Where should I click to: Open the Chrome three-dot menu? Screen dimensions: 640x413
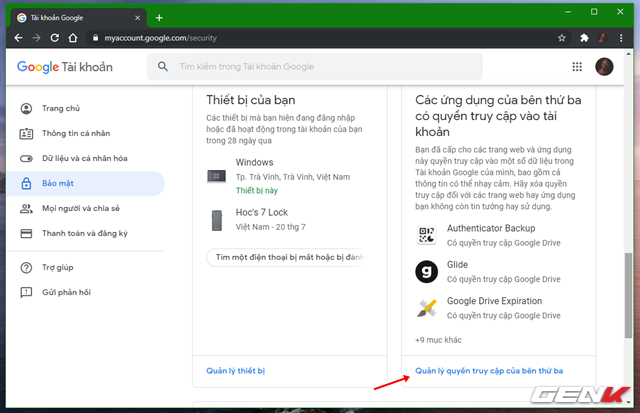click(x=621, y=38)
